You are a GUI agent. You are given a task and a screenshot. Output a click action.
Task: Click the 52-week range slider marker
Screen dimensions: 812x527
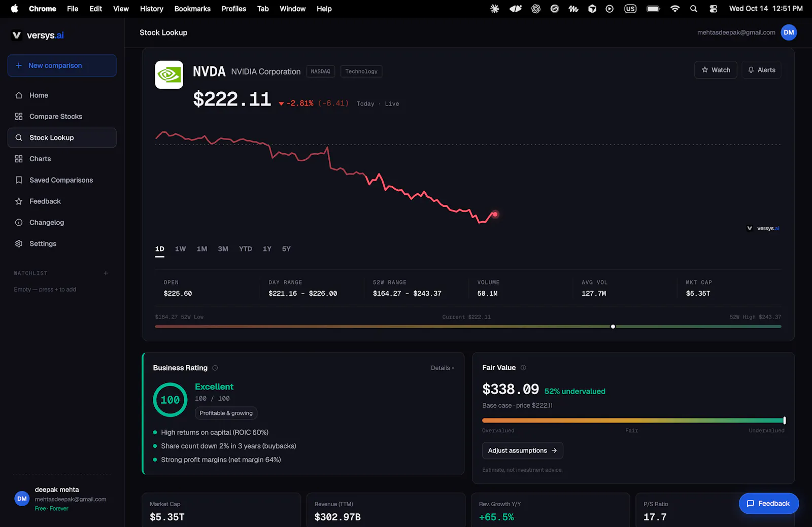point(613,327)
